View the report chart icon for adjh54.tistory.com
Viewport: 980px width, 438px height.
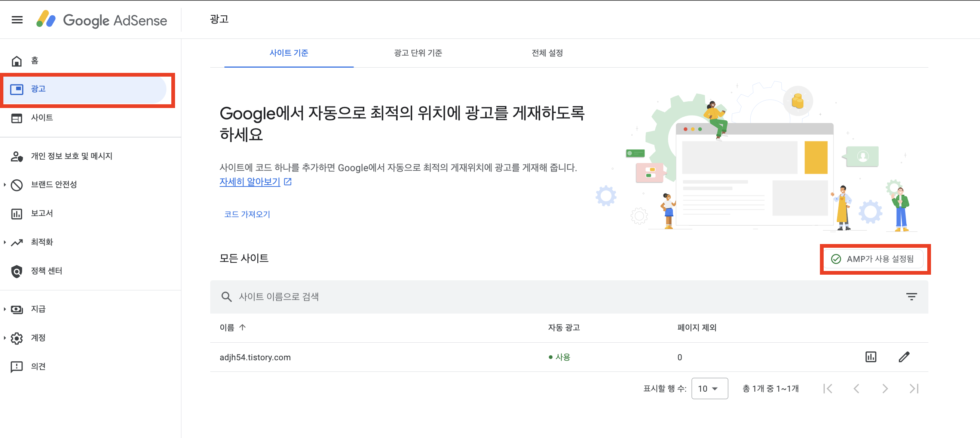click(870, 357)
